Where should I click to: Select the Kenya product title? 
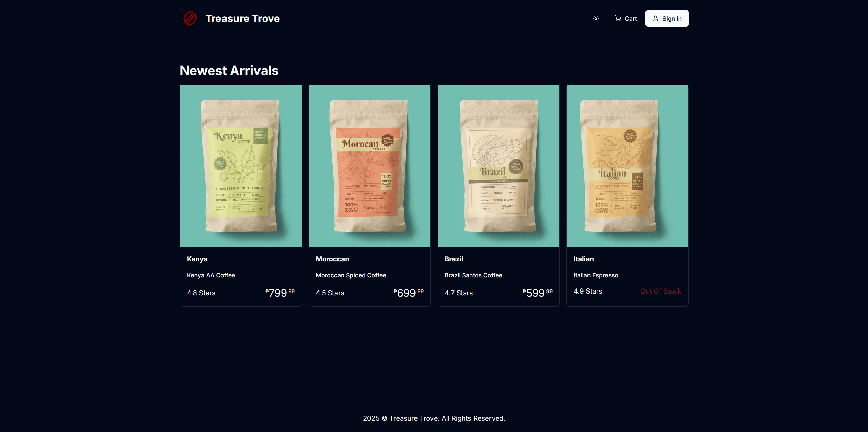click(x=197, y=259)
